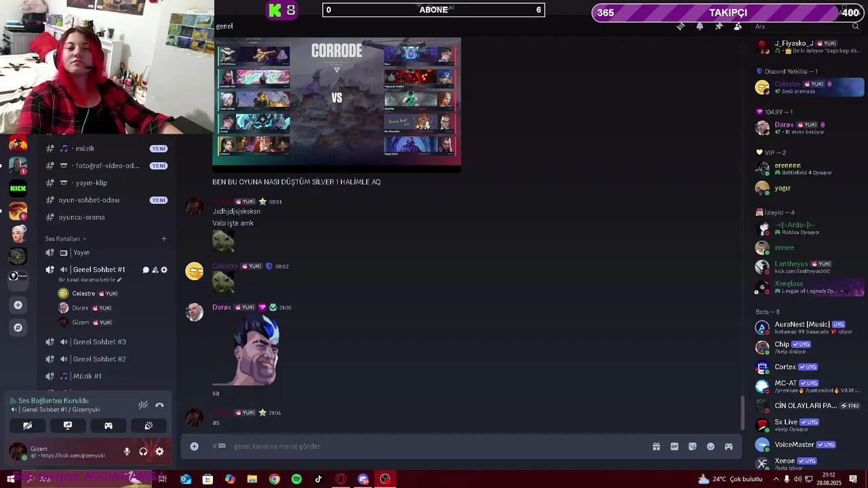
Task: Open erennnn in VIP member list
Action: pyautogui.click(x=808, y=168)
